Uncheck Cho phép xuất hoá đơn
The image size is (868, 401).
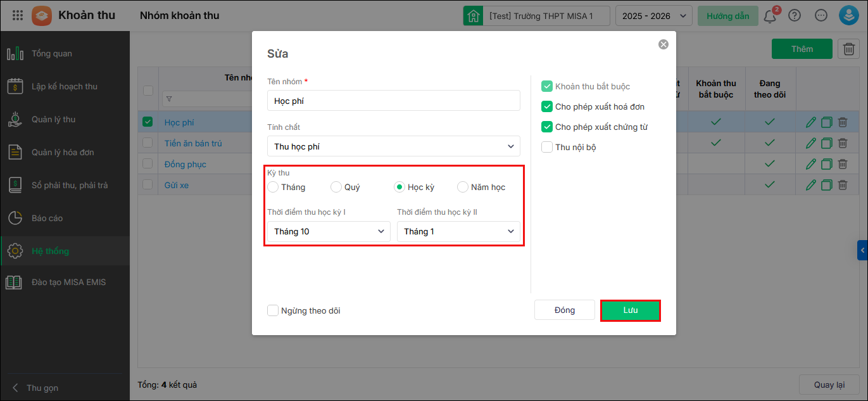tap(547, 106)
